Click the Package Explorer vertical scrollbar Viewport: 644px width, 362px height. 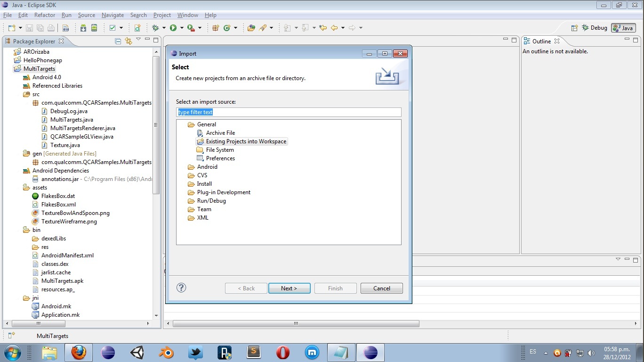click(156, 125)
